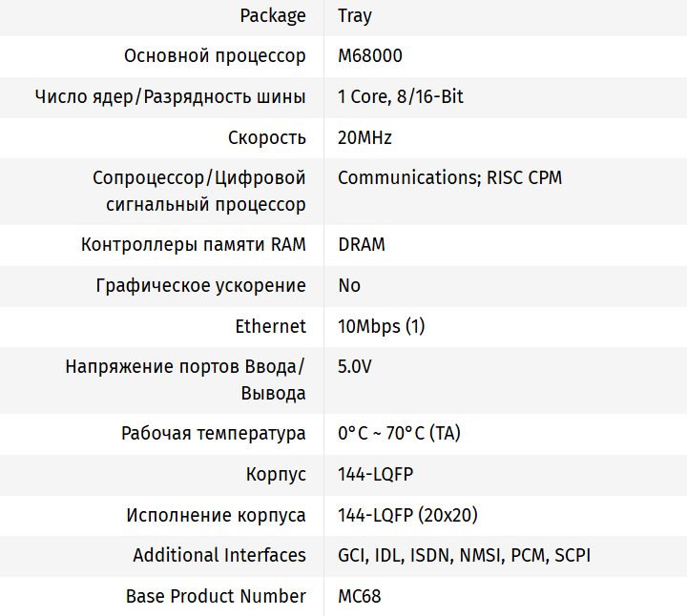Click the 'Package' row label
Viewport: 687px width, 616px height.
point(273,15)
